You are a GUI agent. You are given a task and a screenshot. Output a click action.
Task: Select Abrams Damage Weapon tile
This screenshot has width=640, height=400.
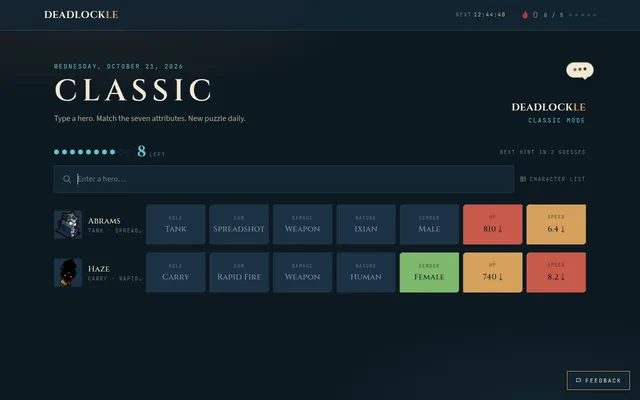pos(302,224)
